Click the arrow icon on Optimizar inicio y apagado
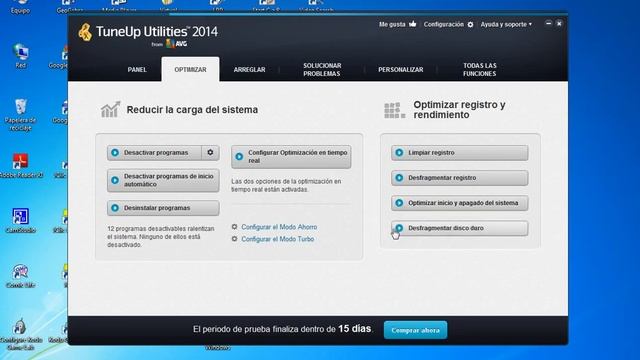Viewport: 640px width, 360px height. pyautogui.click(x=399, y=203)
